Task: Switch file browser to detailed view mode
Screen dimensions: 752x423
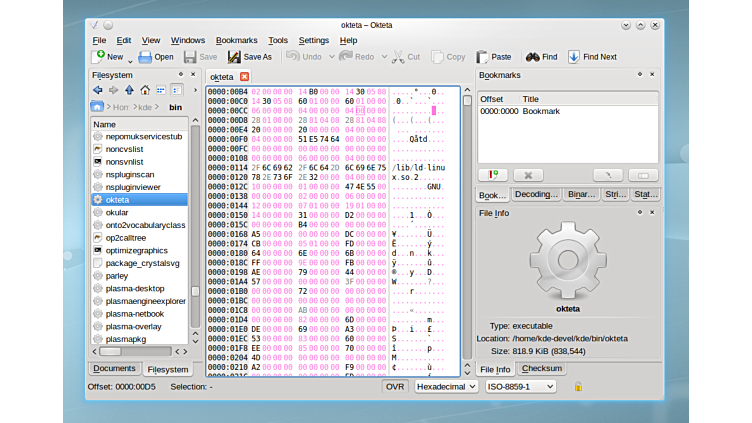Action: 176,90
